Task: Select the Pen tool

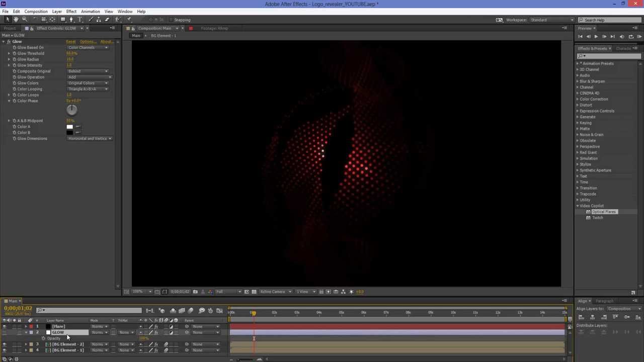Action: tap(71, 20)
